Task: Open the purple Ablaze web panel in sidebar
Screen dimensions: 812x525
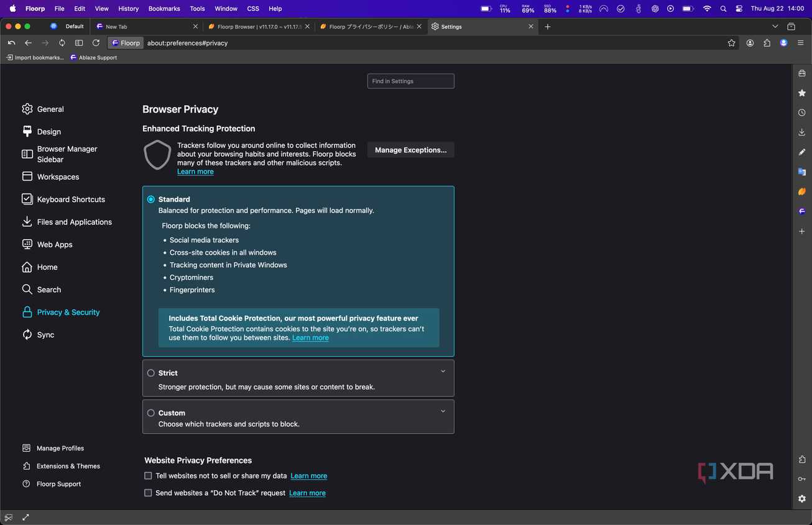Action: point(802,211)
